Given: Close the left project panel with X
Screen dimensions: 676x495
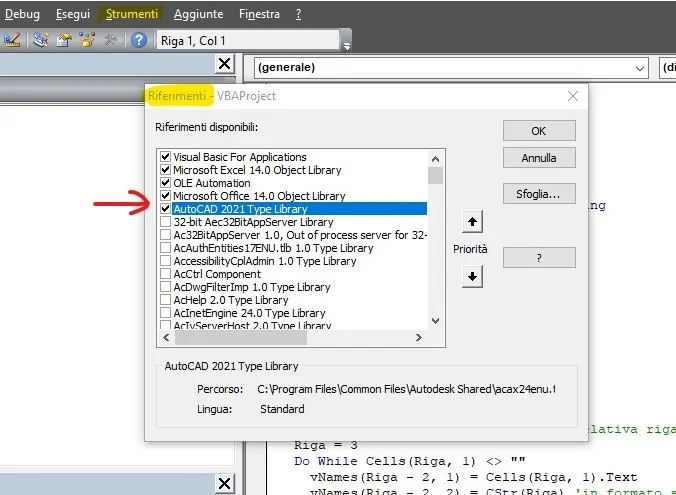Looking at the screenshot, I should click(x=224, y=65).
